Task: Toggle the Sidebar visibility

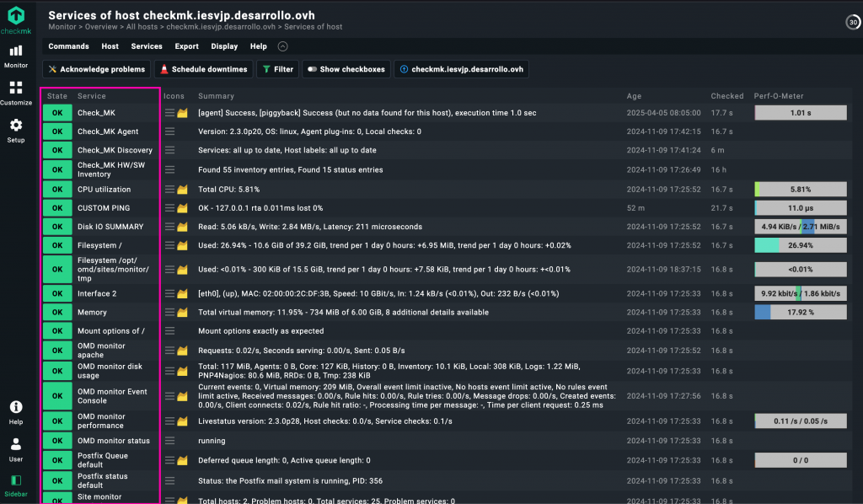Action: coord(16,485)
